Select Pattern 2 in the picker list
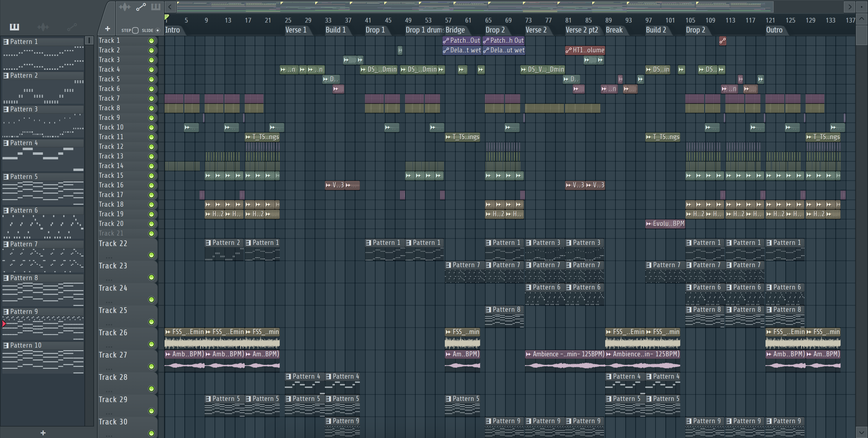This screenshot has height=438, width=868. point(43,75)
